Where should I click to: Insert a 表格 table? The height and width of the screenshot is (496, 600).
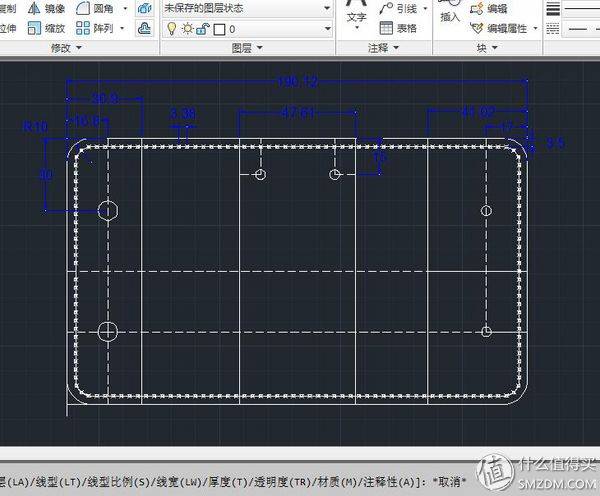[398, 28]
